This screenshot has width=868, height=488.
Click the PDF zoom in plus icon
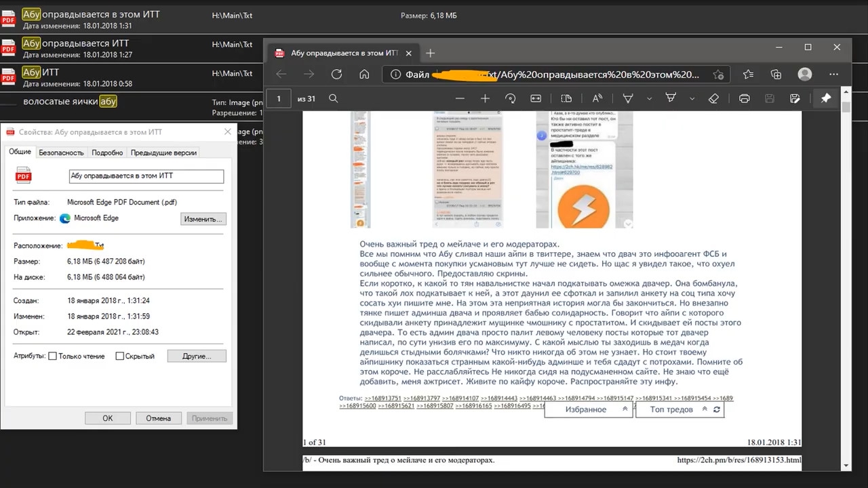click(x=485, y=98)
